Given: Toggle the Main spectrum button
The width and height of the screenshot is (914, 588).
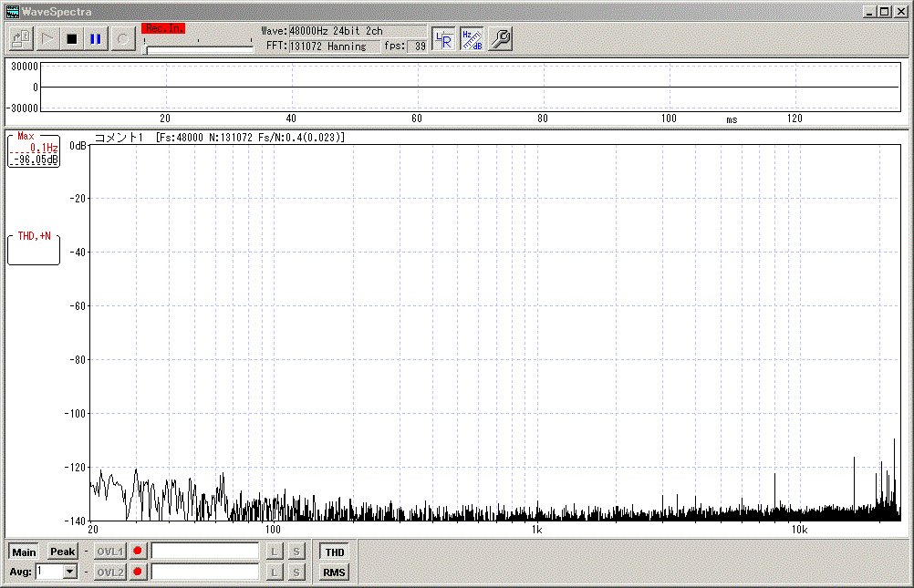Looking at the screenshot, I should pos(24,552).
